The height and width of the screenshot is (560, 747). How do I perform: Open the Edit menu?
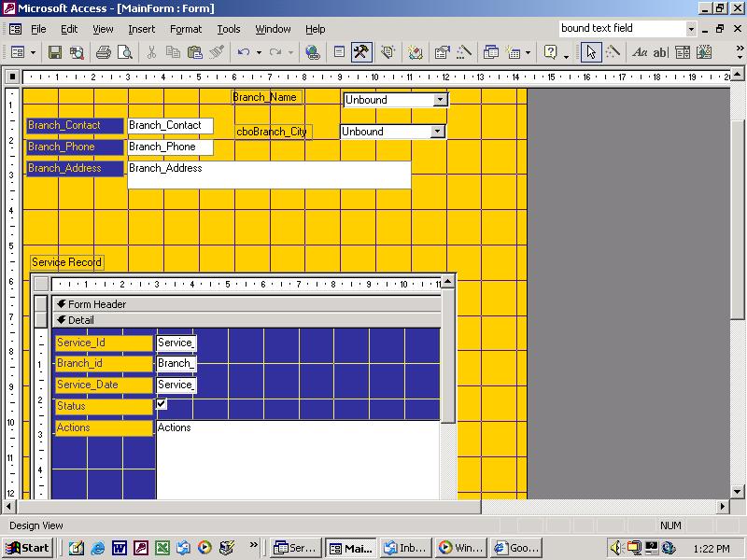tap(69, 29)
